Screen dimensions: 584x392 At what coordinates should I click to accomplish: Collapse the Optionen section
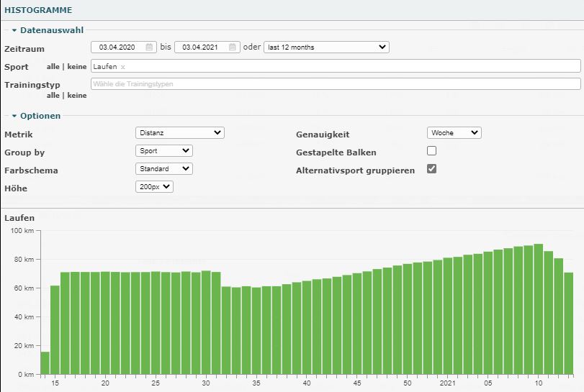coord(14,115)
